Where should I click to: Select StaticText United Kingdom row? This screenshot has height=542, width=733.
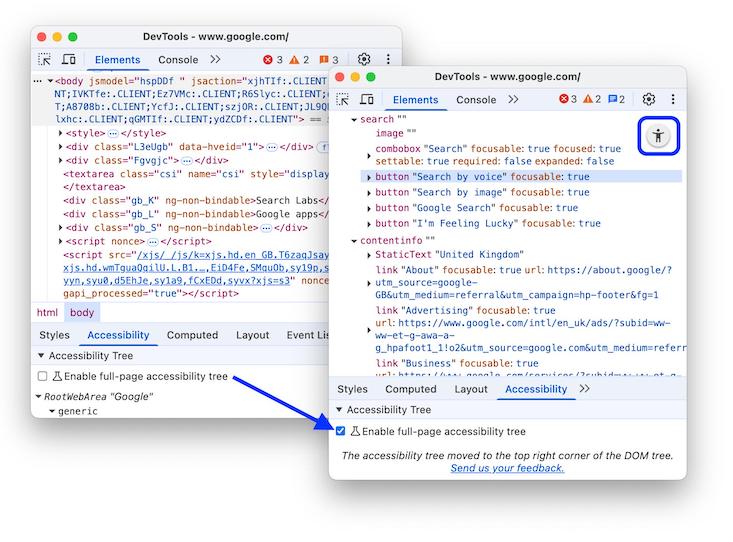click(449, 254)
